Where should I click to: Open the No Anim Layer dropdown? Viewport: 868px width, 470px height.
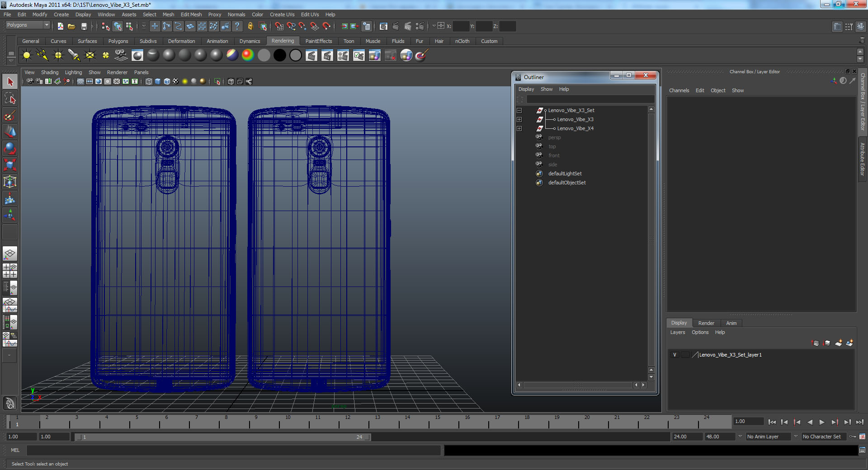click(x=768, y=437)
